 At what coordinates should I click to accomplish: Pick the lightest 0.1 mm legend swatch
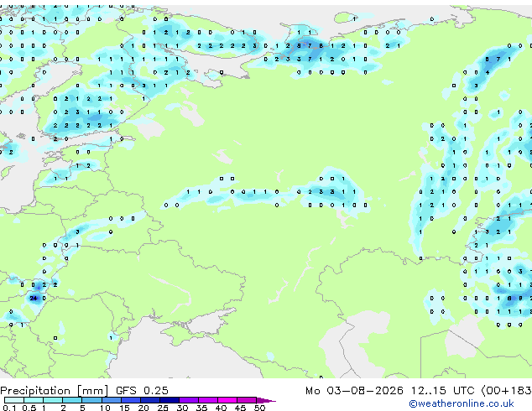(x=14, y=400)
